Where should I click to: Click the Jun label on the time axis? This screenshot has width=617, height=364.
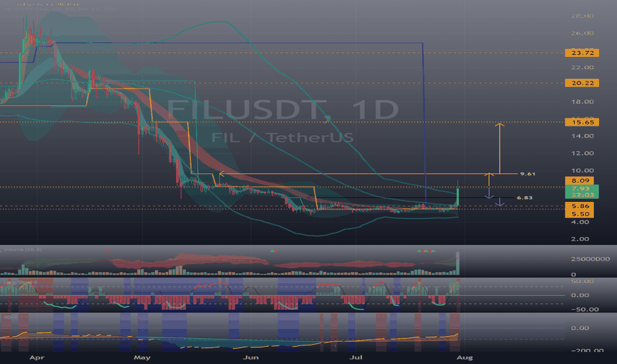tap(251, 357)
